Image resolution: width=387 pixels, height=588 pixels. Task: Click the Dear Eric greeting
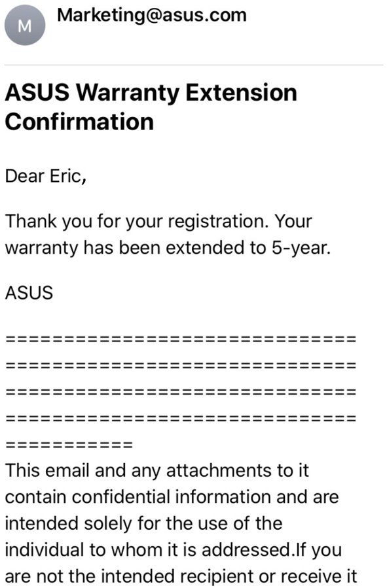[x=46, y=176]
